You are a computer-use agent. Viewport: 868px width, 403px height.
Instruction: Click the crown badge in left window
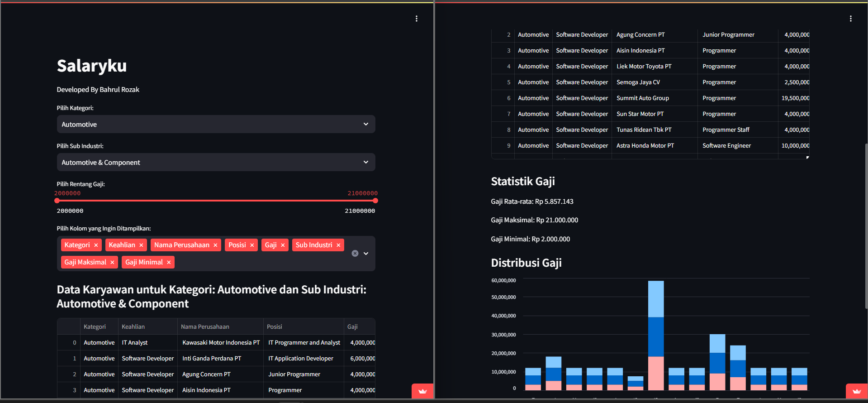click(422, 391)
